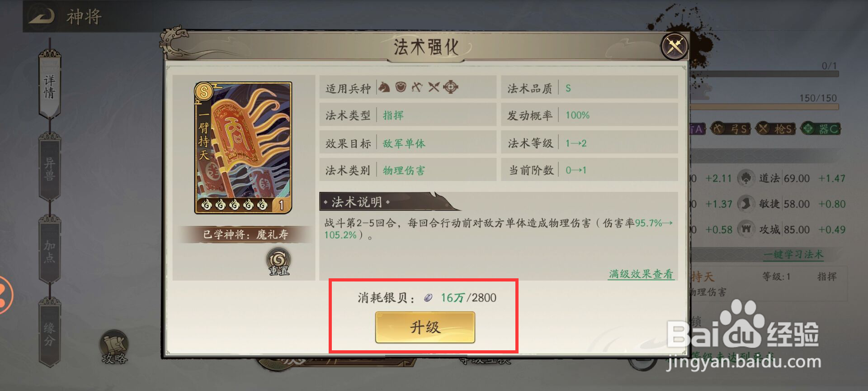Open the 满级效果查看 link
The width and height of the screenshot is (868, 391).
pyautogui.click(x=641, y=274)
